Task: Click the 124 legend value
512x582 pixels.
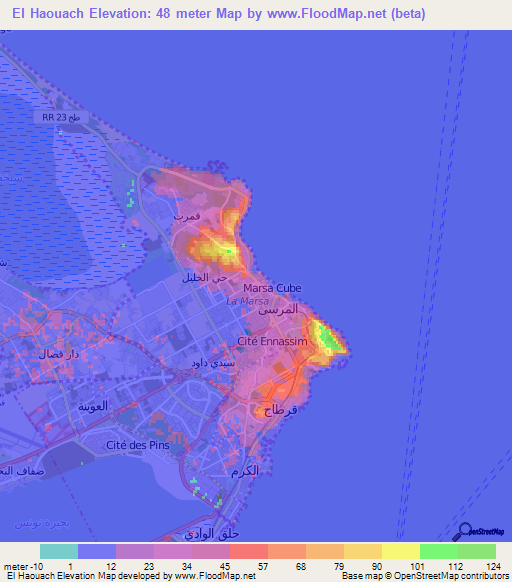Action: [x=493, y=567]
